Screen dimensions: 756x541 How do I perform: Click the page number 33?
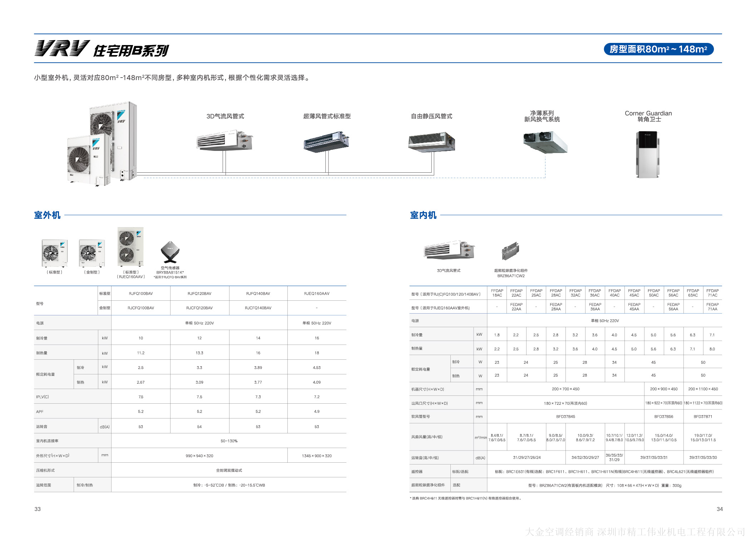(x=38, y=509)
